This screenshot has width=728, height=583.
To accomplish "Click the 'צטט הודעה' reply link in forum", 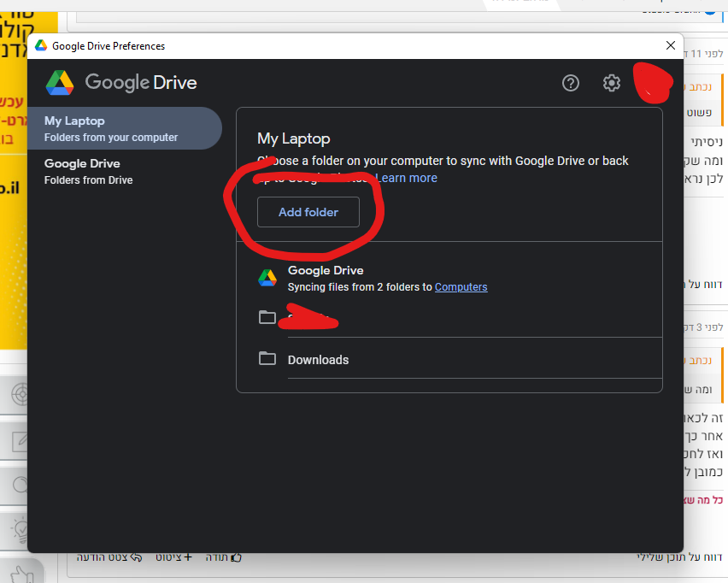I will 109,557.
